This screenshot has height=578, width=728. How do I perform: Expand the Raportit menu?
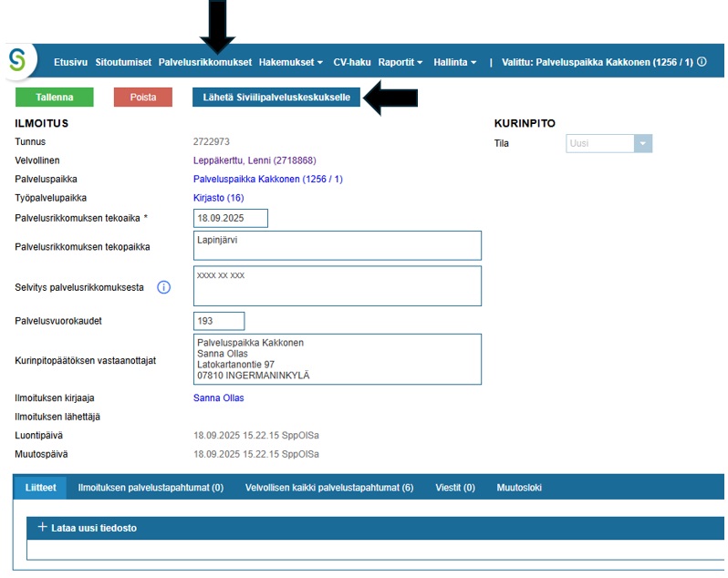point(400,62)
